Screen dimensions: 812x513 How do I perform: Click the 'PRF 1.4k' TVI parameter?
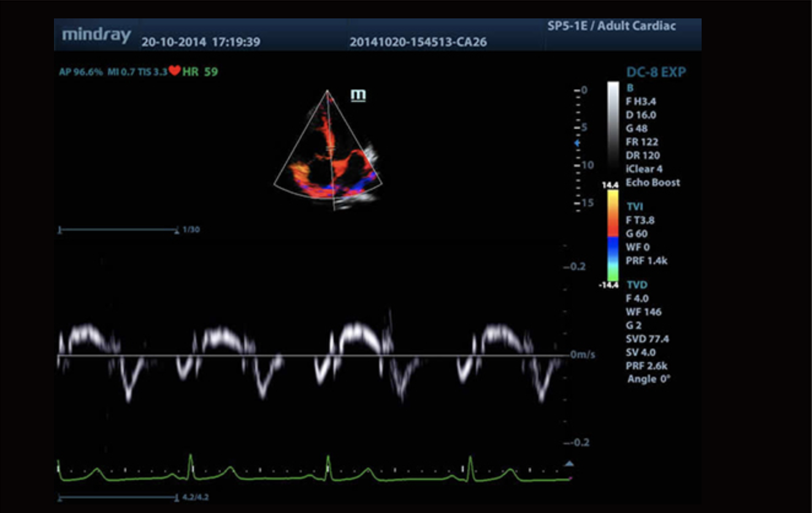tap(647, 261)
